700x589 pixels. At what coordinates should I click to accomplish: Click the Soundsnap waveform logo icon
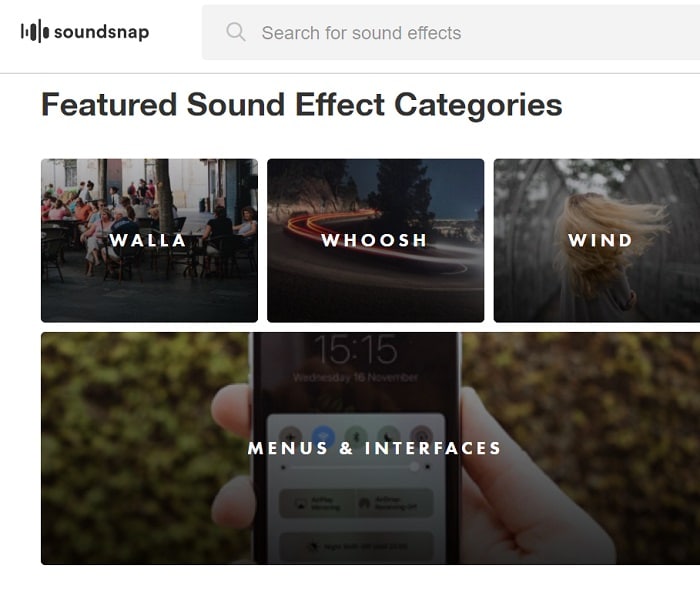pos(34,32)
